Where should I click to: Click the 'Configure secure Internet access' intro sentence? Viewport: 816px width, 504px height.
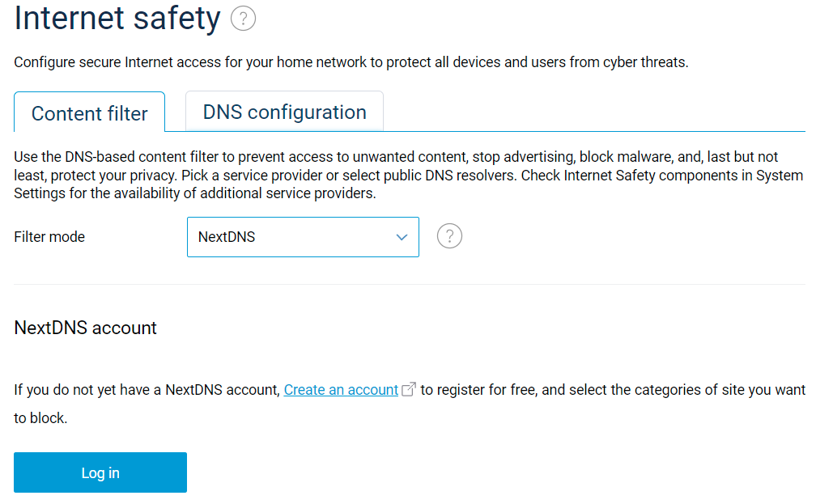click(351, 62)
